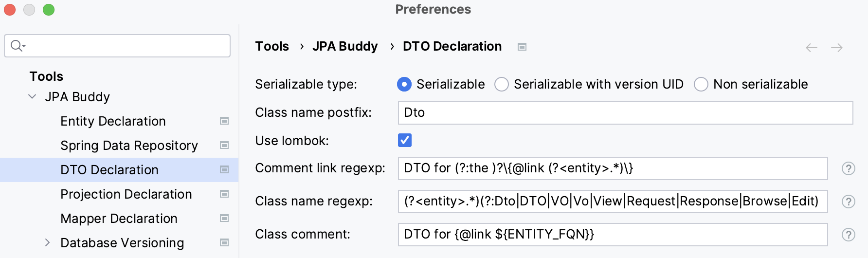Click help icon beside Class comment field
Screen dimensions: 868x258
848,235
